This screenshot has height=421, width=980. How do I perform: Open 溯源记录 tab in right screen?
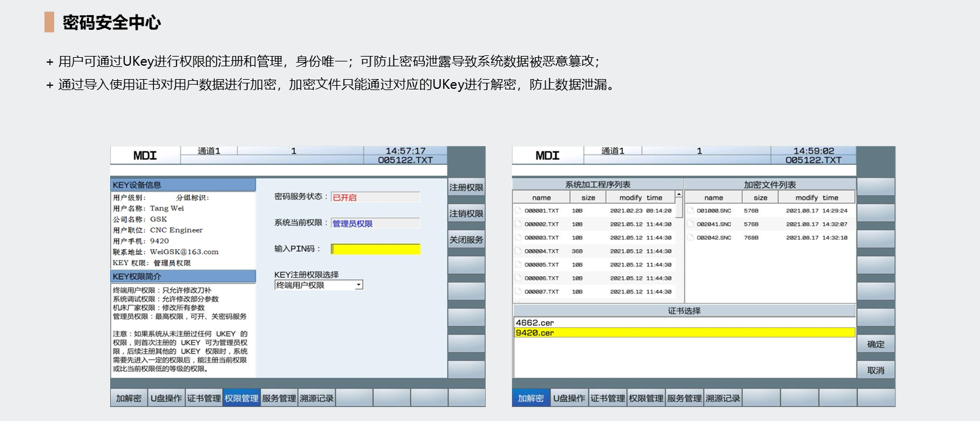point(723,398)
